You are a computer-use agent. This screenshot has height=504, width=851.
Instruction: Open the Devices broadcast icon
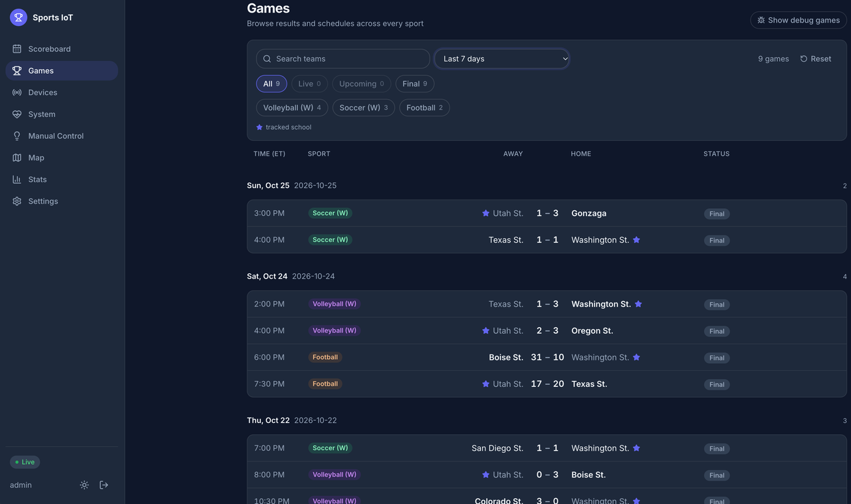point(17,92)
